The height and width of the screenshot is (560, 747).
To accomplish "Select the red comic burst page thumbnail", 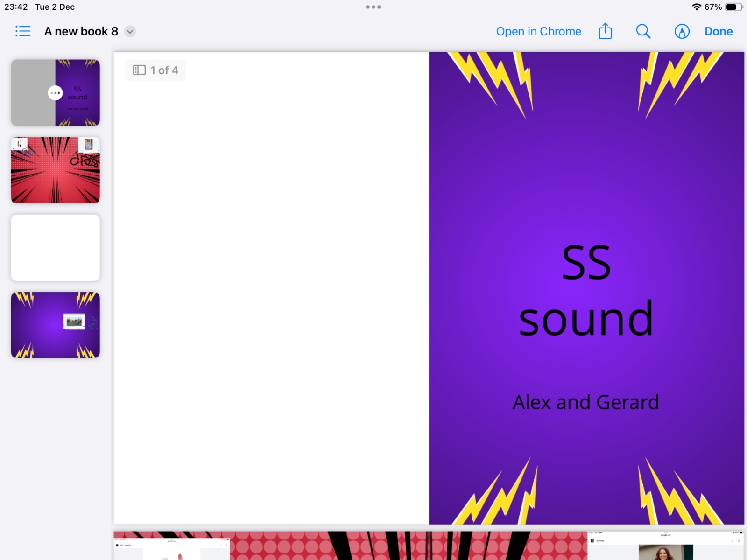I will (x=55, y=170).
